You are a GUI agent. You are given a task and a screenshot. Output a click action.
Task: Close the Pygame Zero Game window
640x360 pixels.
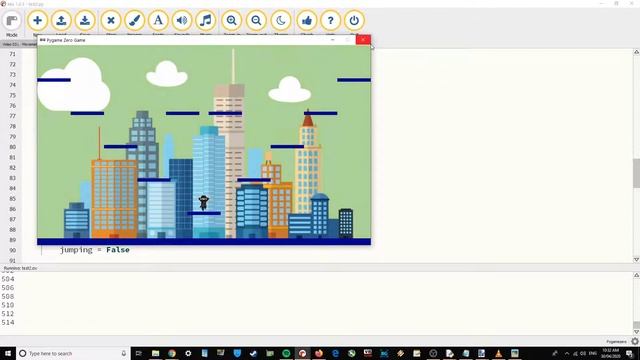[363, 40]
